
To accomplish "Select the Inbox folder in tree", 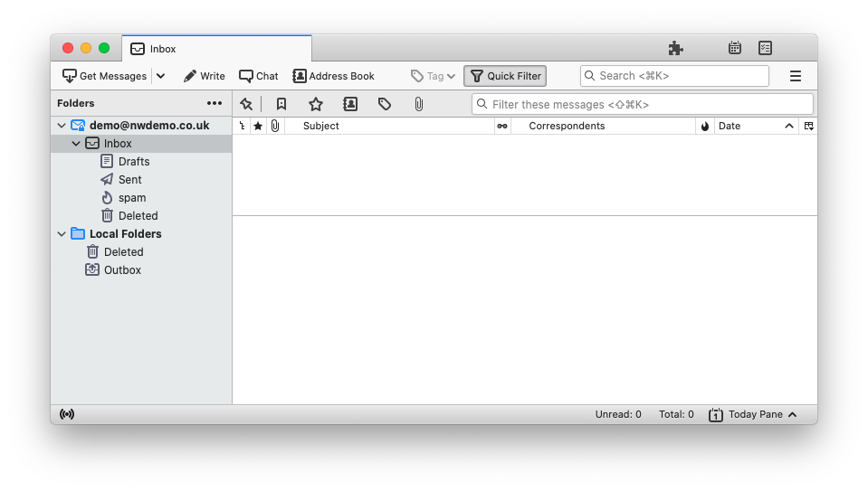I will 141,143.
